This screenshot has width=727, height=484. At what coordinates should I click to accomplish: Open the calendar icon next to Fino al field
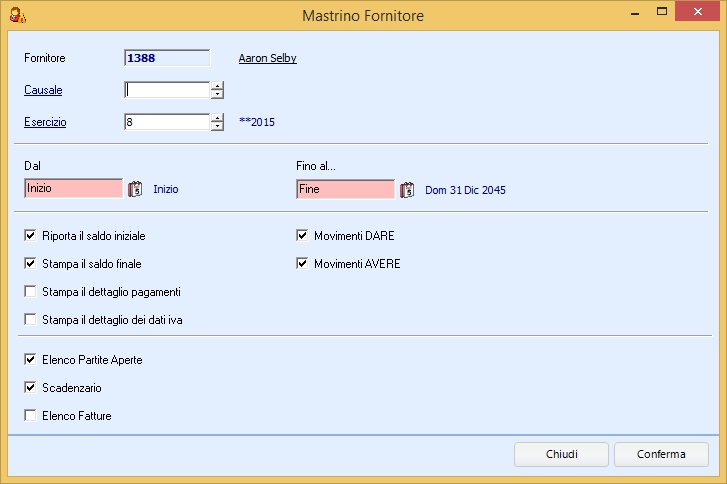[x=407, y=189]
